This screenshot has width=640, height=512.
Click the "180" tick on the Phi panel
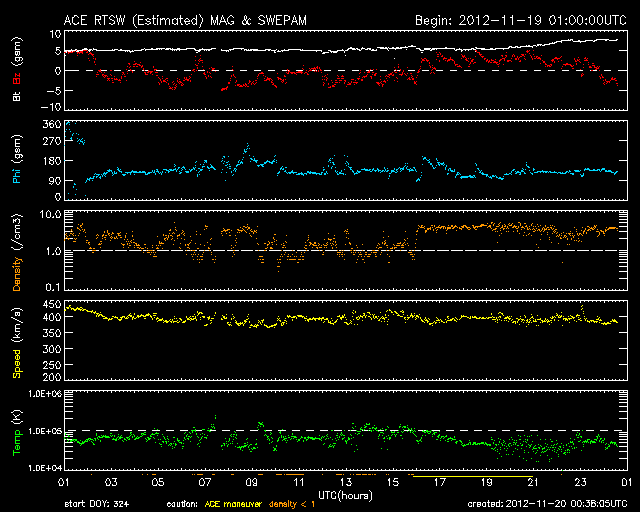52,161
